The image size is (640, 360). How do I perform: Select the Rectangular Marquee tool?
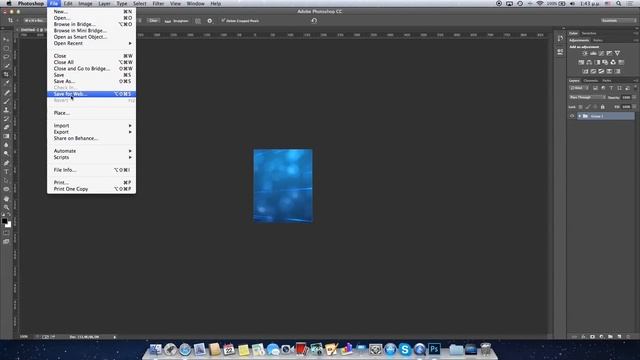click(x=6, y=48)
